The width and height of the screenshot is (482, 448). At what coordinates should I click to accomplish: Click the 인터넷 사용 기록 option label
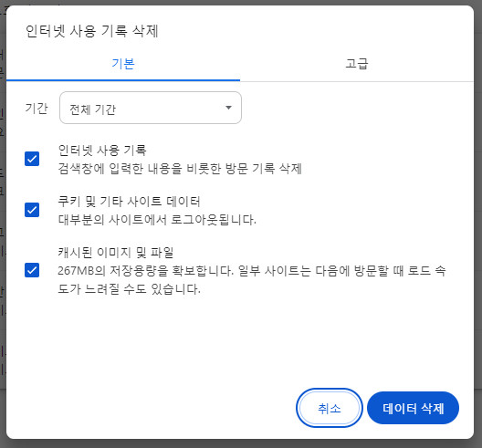(x=102, y=150)
